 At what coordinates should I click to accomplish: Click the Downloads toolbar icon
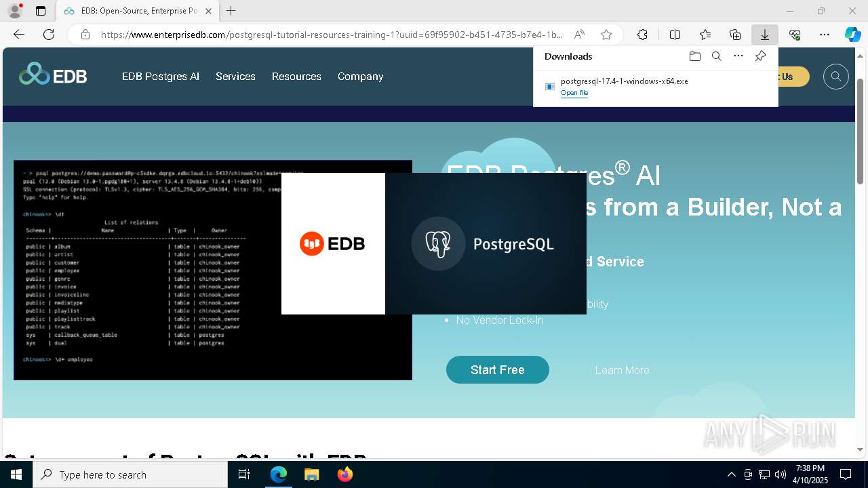point(765,35)
